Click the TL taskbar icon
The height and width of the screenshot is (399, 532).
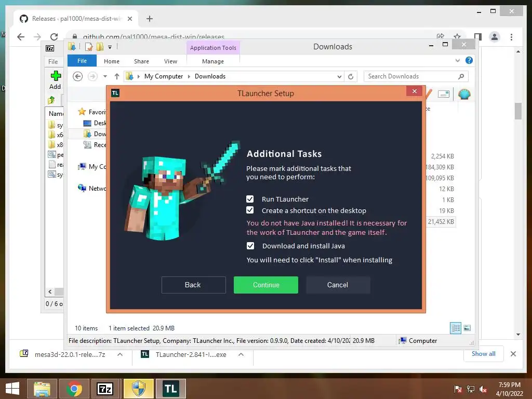point(170,389)
